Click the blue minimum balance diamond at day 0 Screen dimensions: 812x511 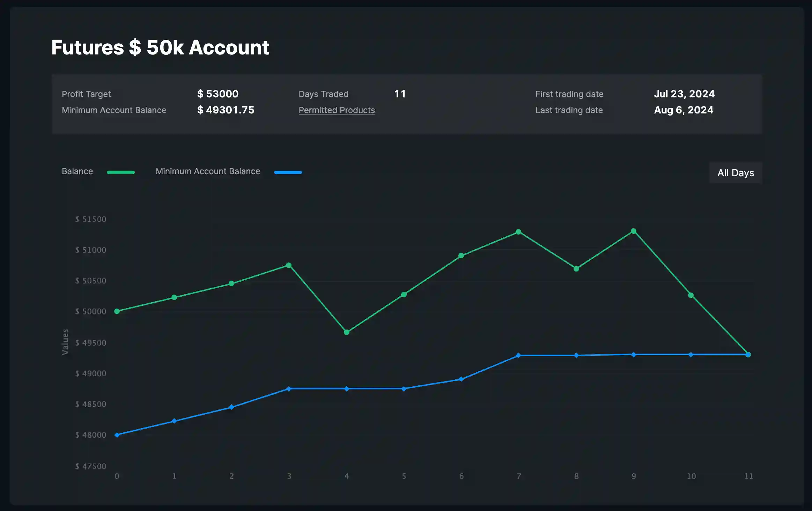(x=117, y=435)
